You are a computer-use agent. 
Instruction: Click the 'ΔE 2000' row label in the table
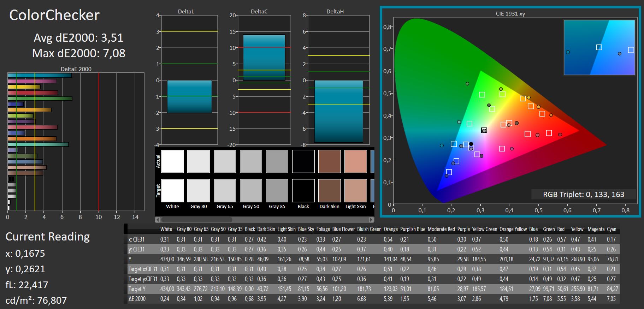[x=137, y=299]
